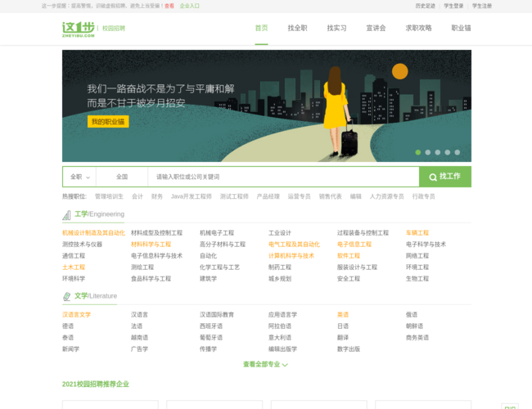Select the fifth carousel dot
Image resolution: width=532 pixels, height=409 pixels.
pos(458,152)
